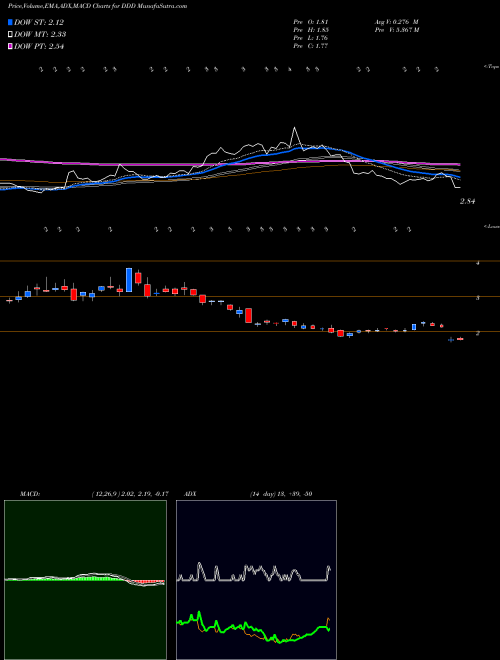Click the MACD panel title
Image resolution: width=500 pixels, height=660 pixels.
tap(30, 494)
